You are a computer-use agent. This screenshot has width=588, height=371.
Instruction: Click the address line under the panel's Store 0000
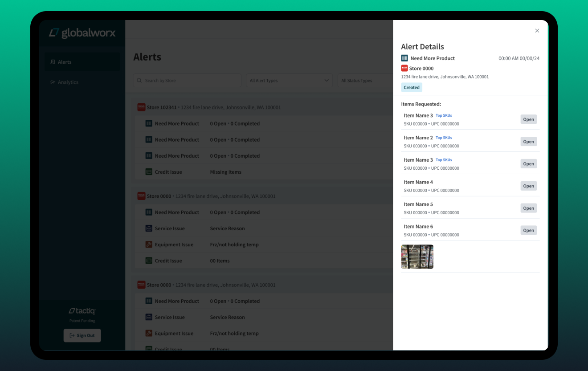click(x=445, y=77)
